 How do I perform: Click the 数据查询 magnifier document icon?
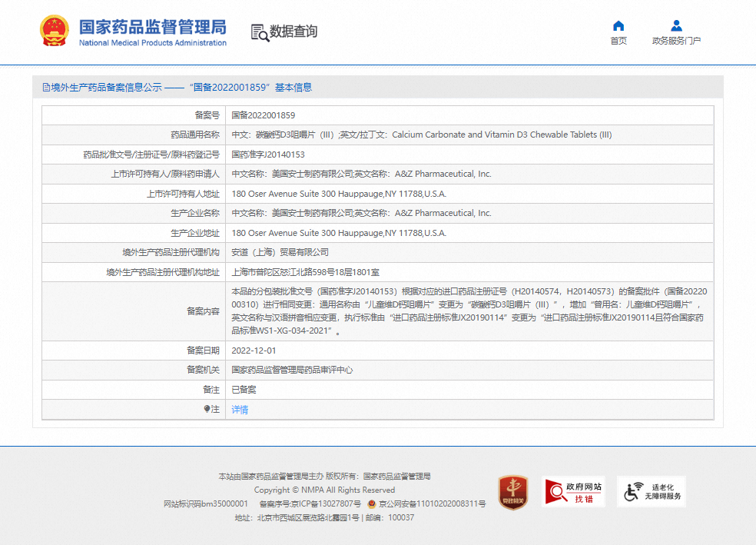pos(260,32)
